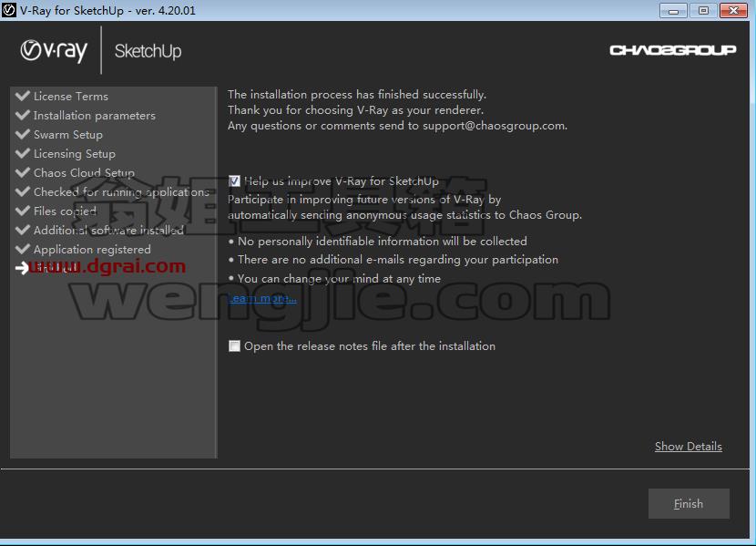Click the SketchUp product name in the header
The width and height of the screenshot is (756, 546).
[x=148, y=51]
